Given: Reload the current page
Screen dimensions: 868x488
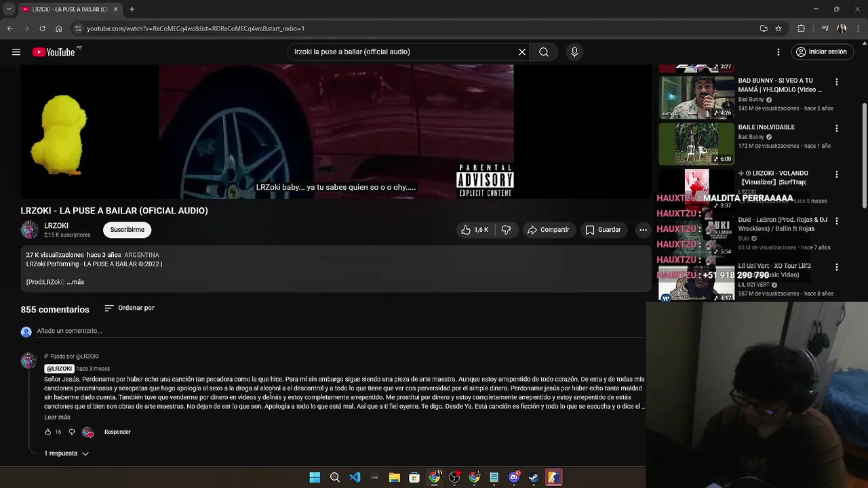Looking at the screenshot, I should coord(42,28).
